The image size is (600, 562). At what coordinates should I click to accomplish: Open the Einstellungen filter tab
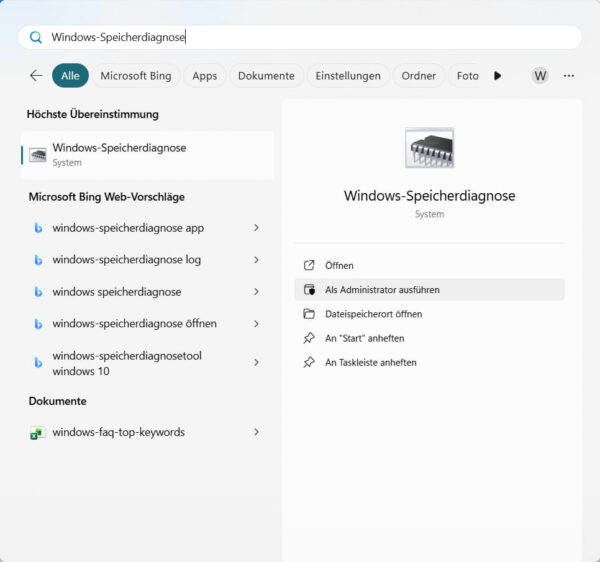coord(348,75)
